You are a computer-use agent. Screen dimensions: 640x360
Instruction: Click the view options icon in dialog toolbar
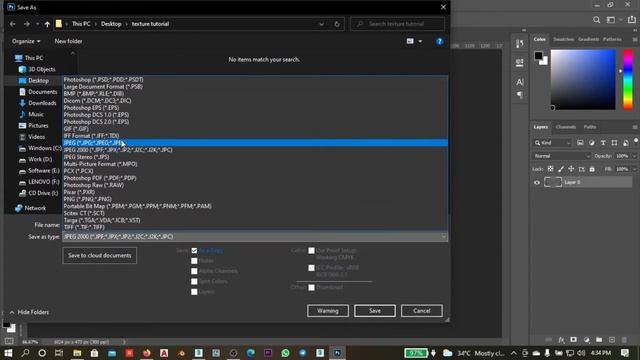pyautogui.click(x=410, y=41)
